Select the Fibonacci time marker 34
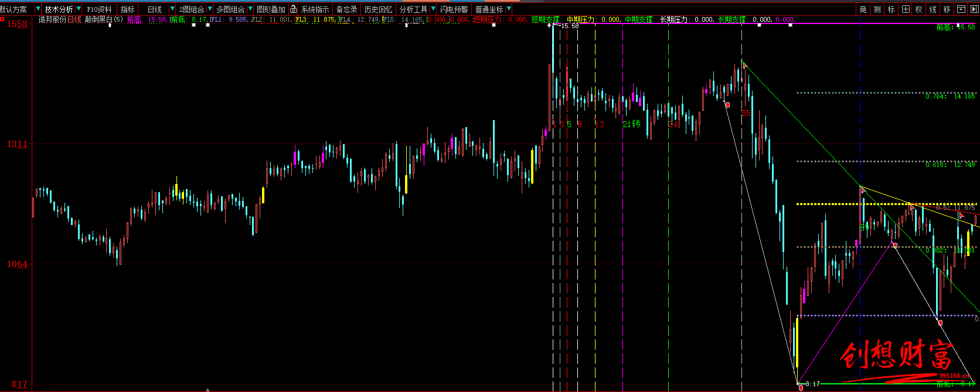 pos(673,124)
